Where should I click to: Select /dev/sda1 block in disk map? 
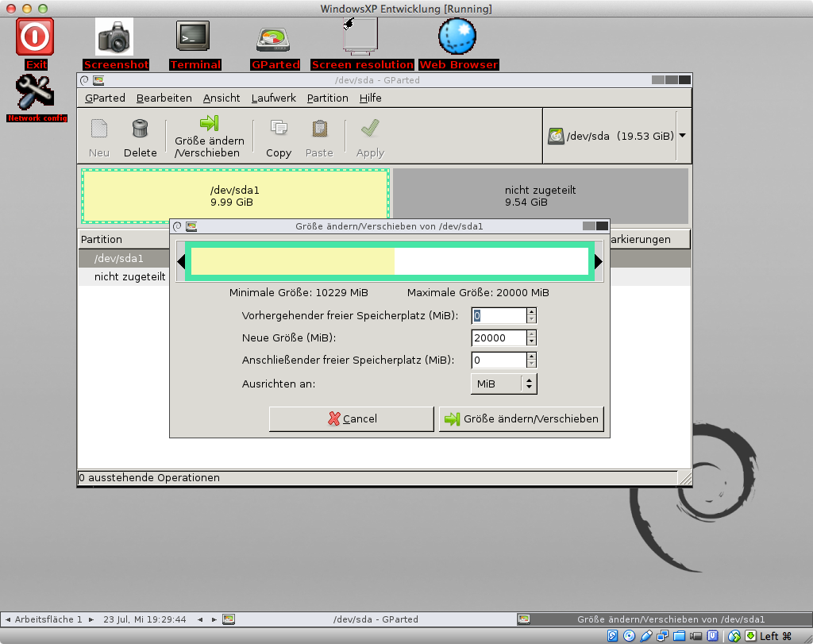click(235, 196)
